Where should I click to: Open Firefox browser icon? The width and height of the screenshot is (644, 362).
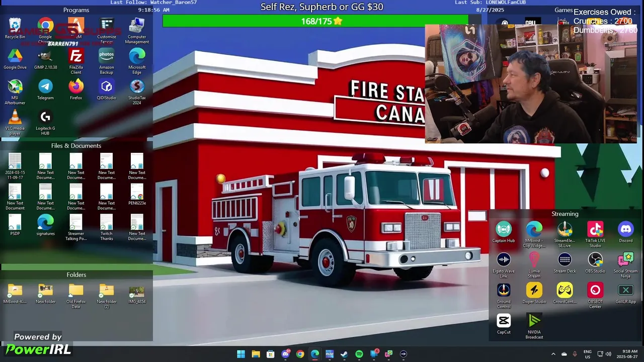pyautogui.click(x=76, y=89)
